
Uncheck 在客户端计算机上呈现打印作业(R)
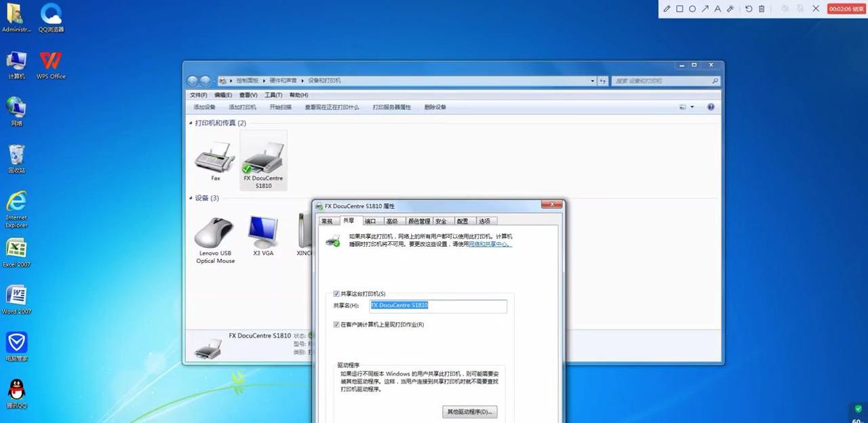click(336, 324)
